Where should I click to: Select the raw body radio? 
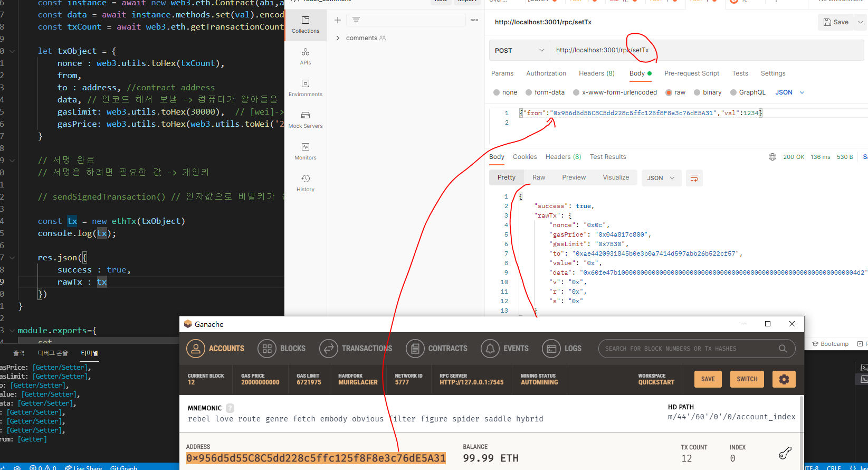(x=669, y=92)
